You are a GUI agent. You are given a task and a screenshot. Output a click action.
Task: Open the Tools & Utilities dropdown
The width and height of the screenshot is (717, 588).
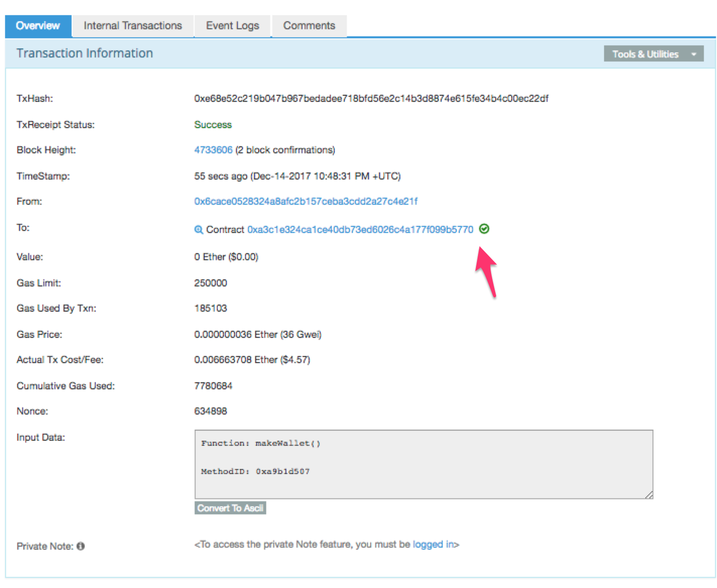click(653, 54)
